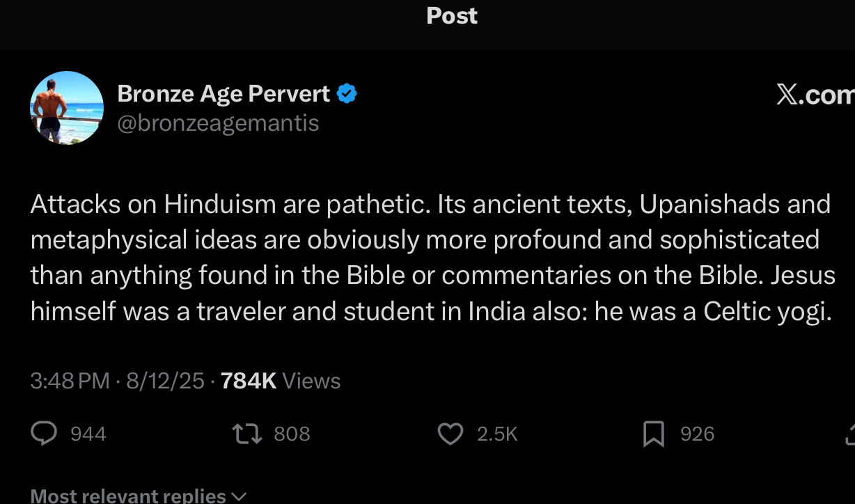
Task: Bookmark the post with the bookmark icon
Action: click(x=654, y=434)
